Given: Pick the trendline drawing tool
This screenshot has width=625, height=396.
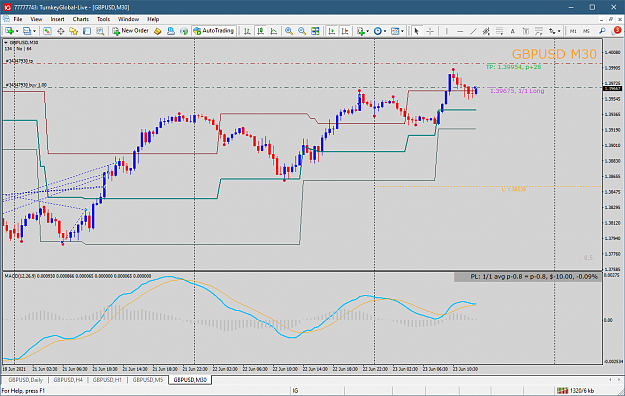Looking at the screenshot, I should tap(473, 31).
